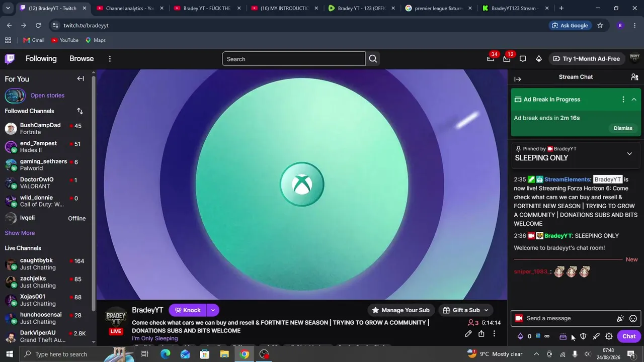Sort the Followed Channels list

pyautogui.click(x=80, y=111)
